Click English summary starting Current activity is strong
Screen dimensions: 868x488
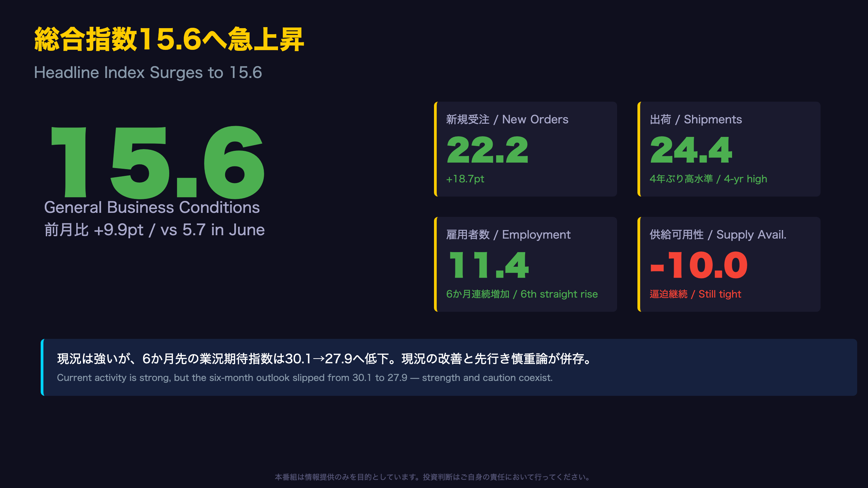[x=305, y=378]
